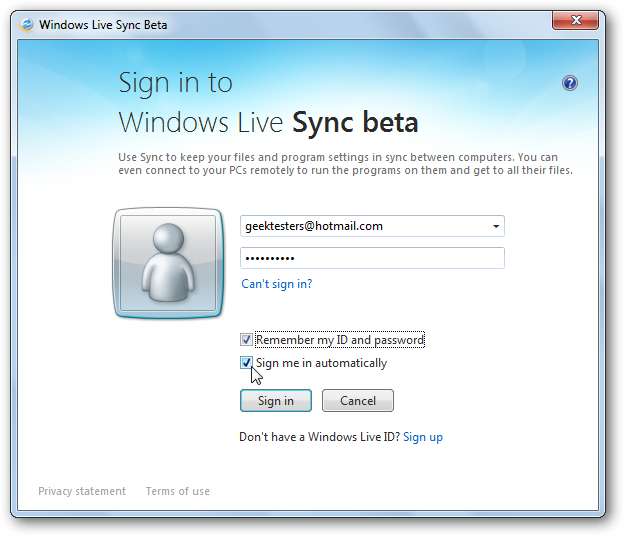
Task: Open the Terms of use link
Action: [x=177, y=491]
